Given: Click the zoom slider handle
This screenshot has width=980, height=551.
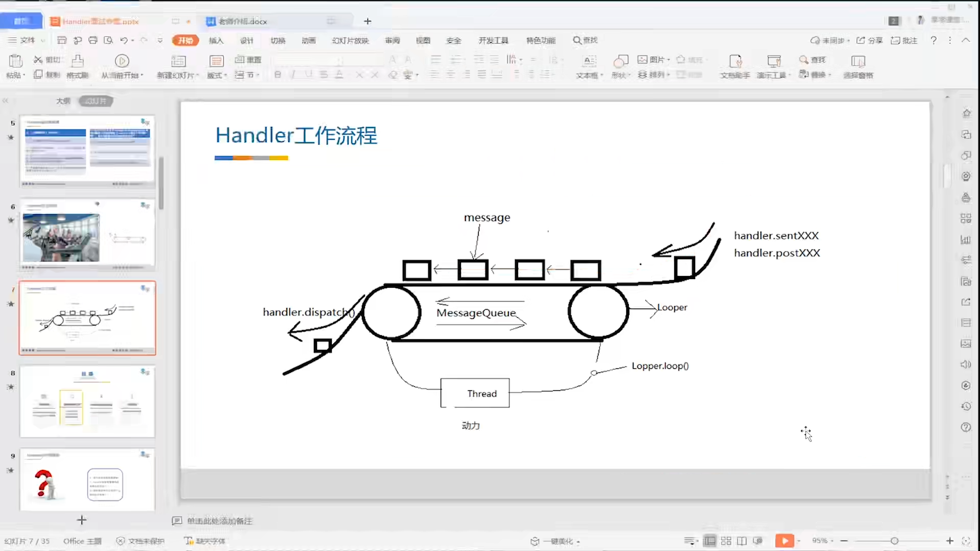Looking at the screenshot, I should [x=894, y=541].
